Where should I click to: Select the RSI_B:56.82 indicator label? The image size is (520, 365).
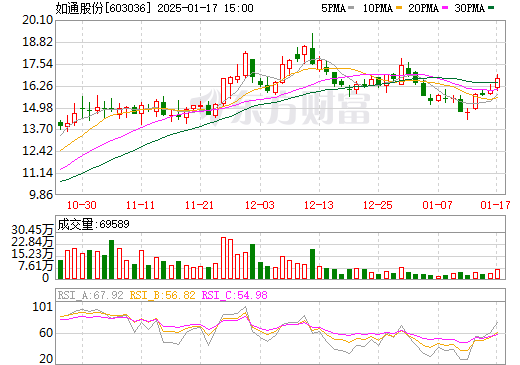tap(162, 295)
